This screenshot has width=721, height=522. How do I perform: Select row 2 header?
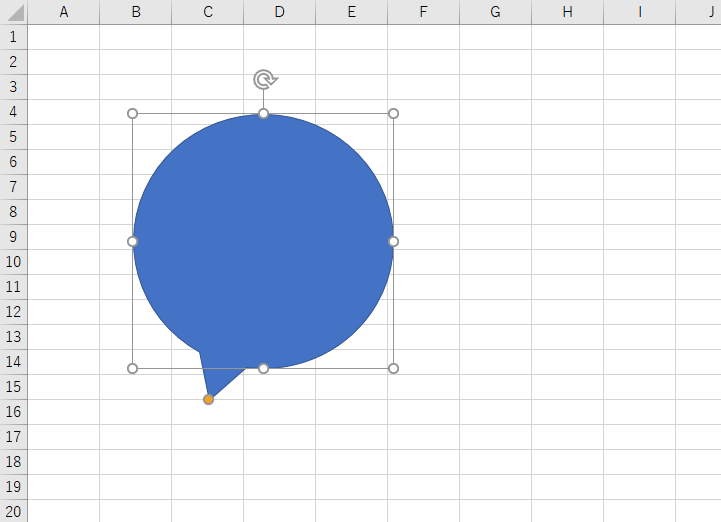pos(13,62)
